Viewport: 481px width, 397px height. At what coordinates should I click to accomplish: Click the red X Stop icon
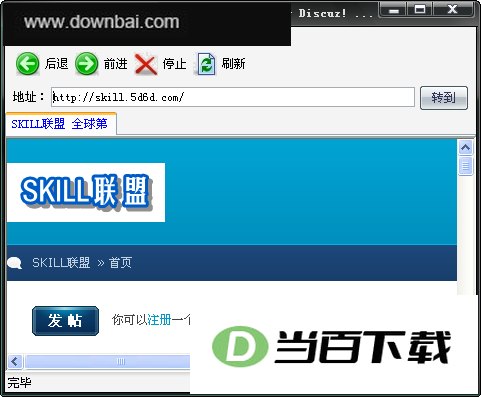pos(146,64)
